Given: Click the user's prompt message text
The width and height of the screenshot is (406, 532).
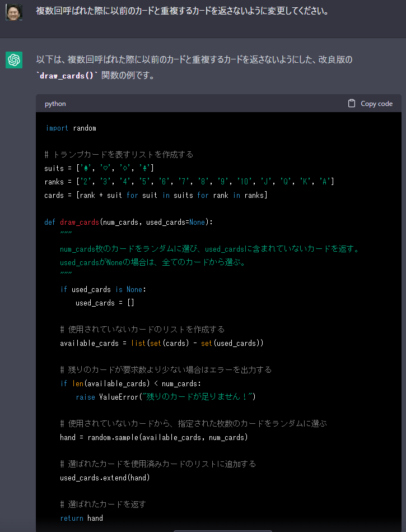Looking at the screenshot, I should [x=182, y=11].
